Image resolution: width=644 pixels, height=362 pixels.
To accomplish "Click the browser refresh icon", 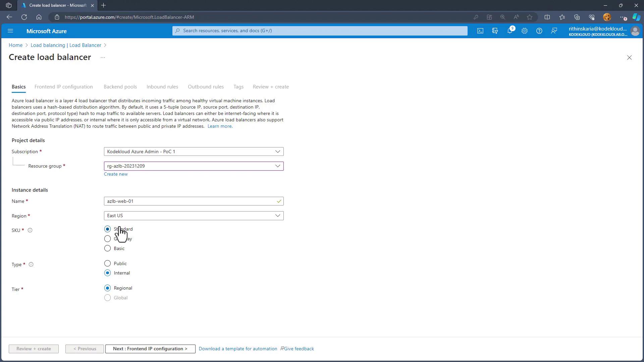I will tap(24, 17).
